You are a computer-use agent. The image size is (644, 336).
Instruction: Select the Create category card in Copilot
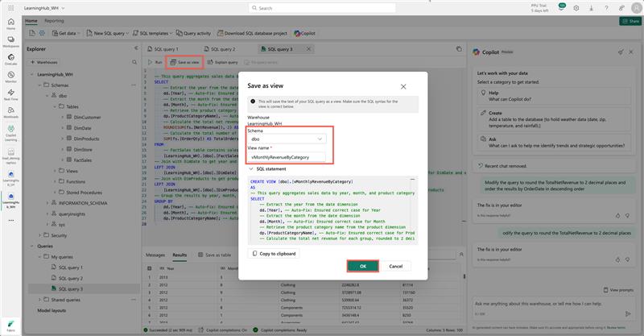[x=552, y=119]
